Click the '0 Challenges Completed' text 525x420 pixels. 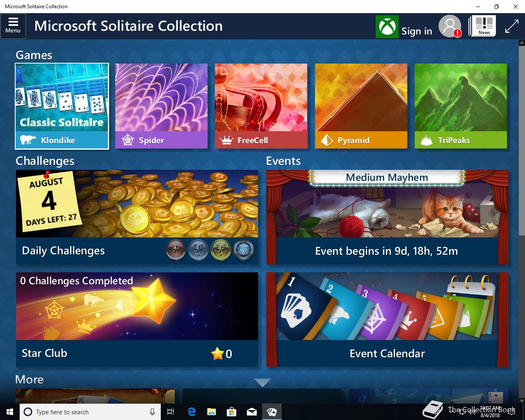coord(77,281)
